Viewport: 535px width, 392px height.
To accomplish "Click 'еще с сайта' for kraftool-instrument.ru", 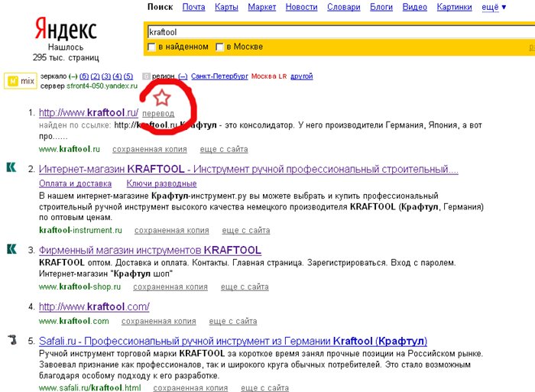I will point(246,230).
